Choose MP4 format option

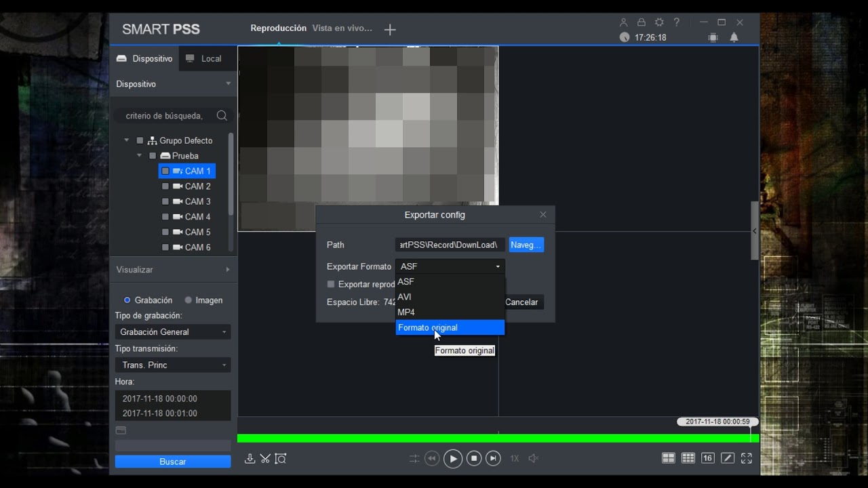coord(450,312)
